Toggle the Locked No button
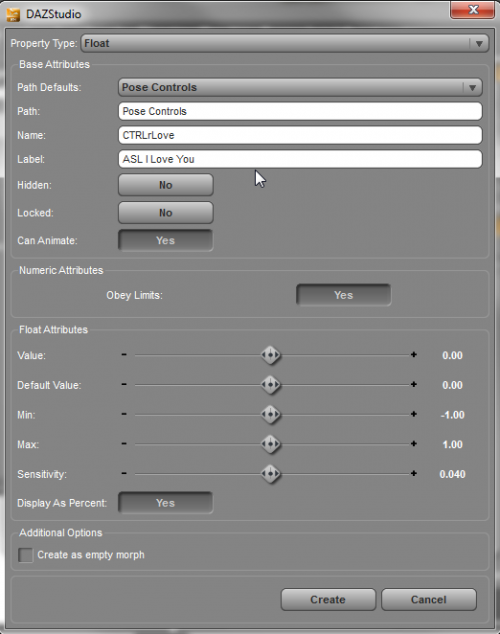Screen dimensions: 500x634 (x=166, y=213)
